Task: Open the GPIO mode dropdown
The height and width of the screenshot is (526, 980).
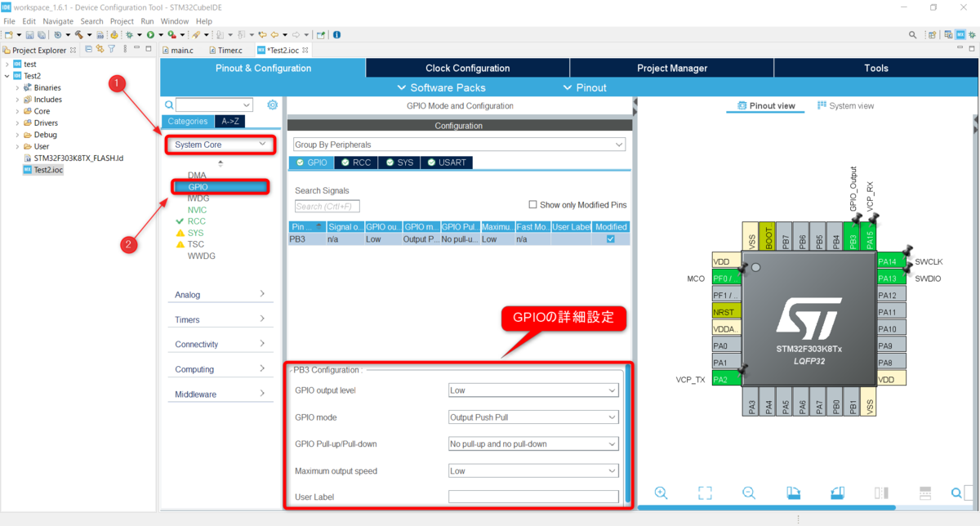Action: [533, 417]
